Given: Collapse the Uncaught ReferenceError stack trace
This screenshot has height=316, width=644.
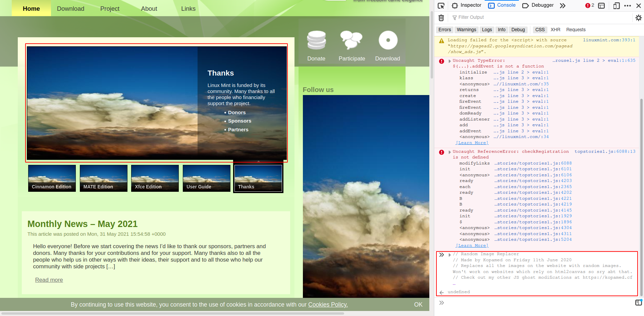Looking at the screenshot, I should (x=449, y=152).
